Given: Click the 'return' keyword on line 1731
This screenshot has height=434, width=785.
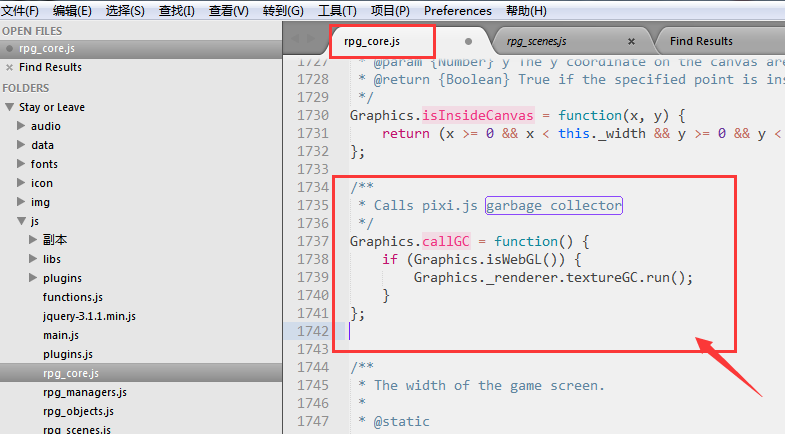Looking at the screenshot, I should coord(406,134).
